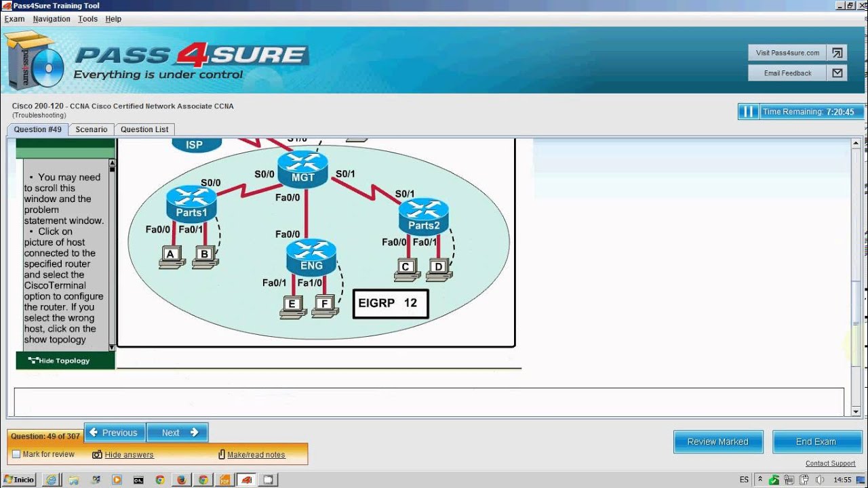Click host F computer icon
This screenshot has width=868, height=488.
pos(325,306)
